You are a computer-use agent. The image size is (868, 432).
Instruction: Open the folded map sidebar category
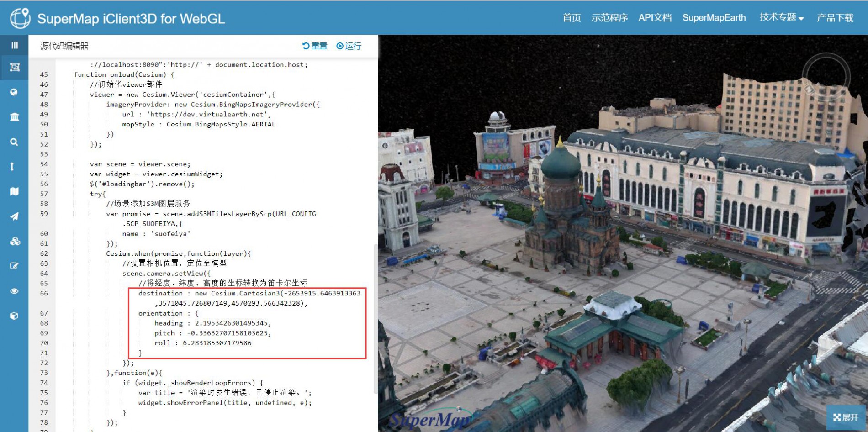15,191
